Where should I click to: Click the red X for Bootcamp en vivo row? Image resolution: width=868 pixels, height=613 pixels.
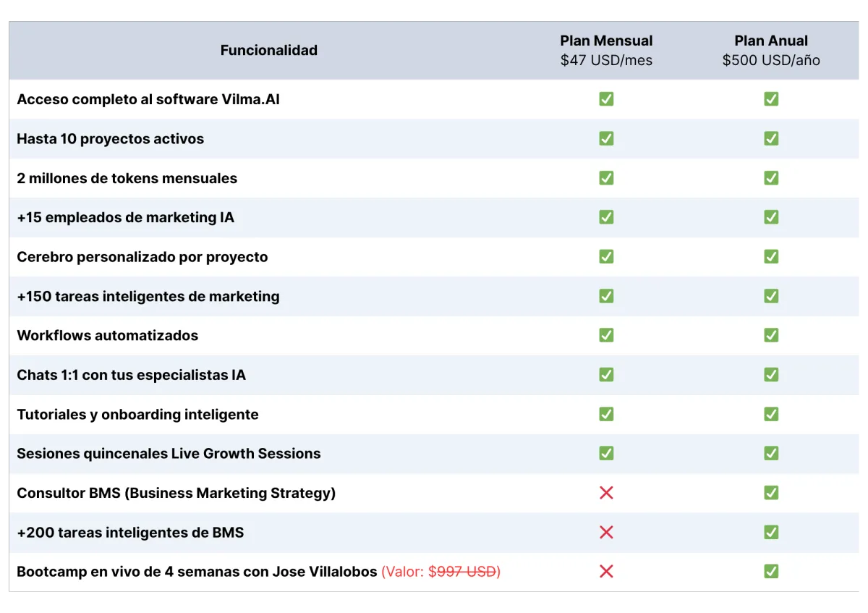tap(606, 571)
